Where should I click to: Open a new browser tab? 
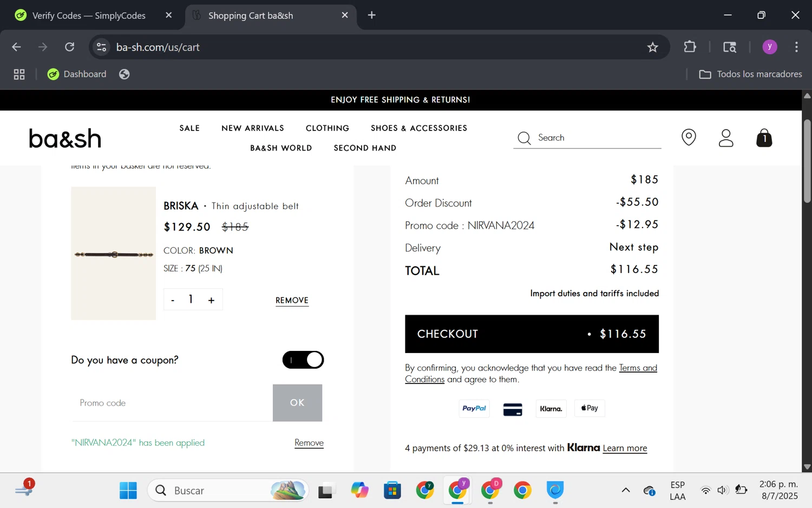[x=372, y=15]
